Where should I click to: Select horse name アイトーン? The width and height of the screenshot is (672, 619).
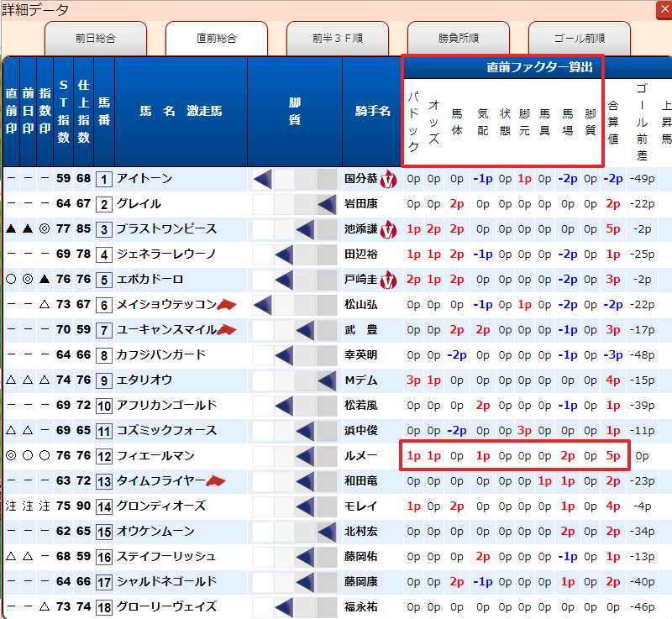(144, 179)
